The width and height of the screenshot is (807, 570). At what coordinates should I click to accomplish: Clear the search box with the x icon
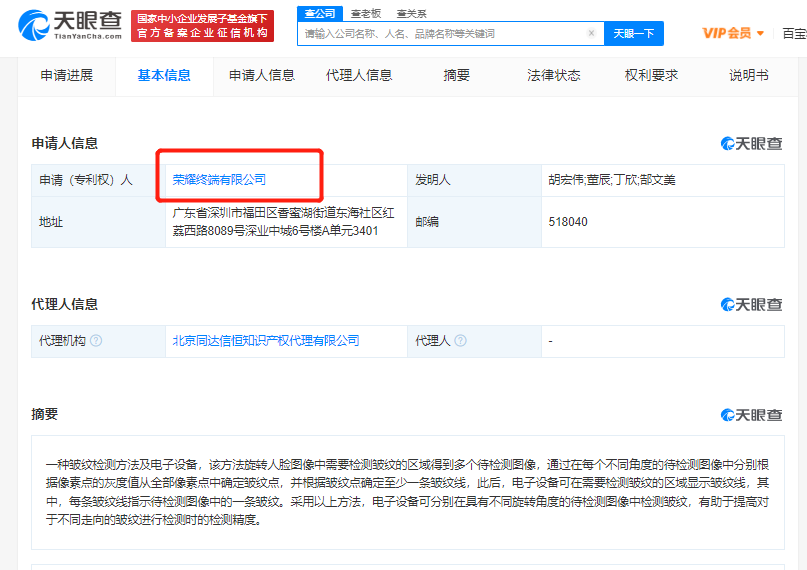[591, 33]
